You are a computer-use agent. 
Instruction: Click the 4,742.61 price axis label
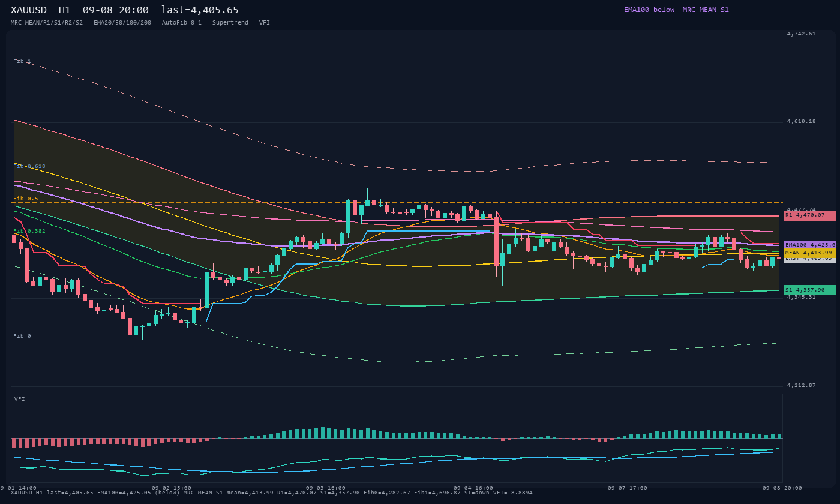[801, 34]
